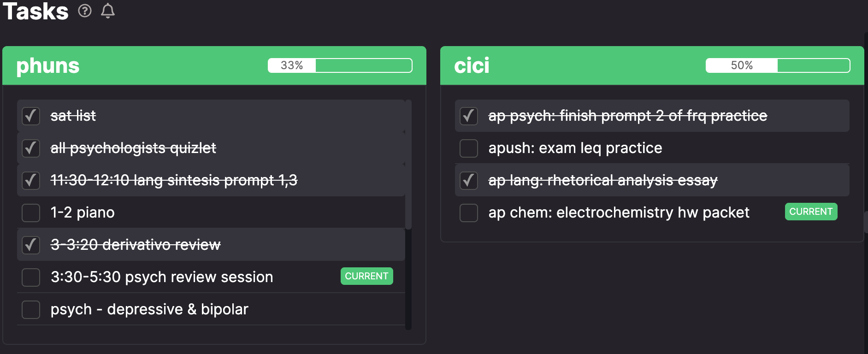This screenshot has width=868, height=354.
Task: Toggle the lang sintesis prompt checkbox
Action: pos(31,180)
